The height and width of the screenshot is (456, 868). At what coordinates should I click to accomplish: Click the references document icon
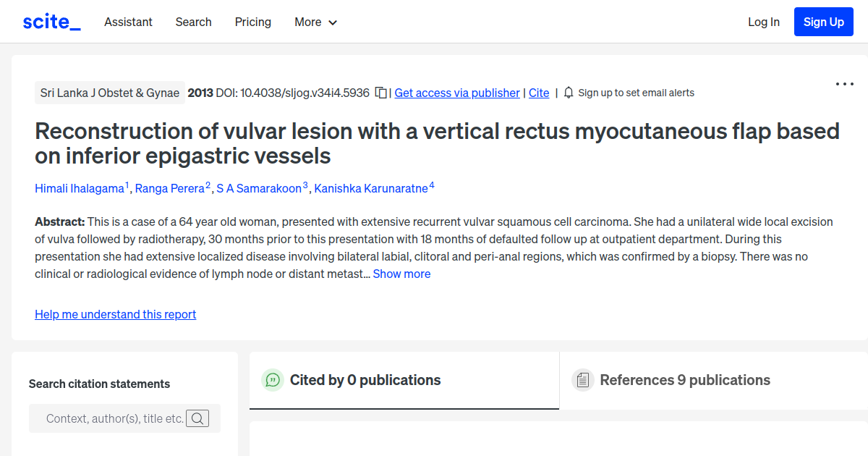[582, 380]
